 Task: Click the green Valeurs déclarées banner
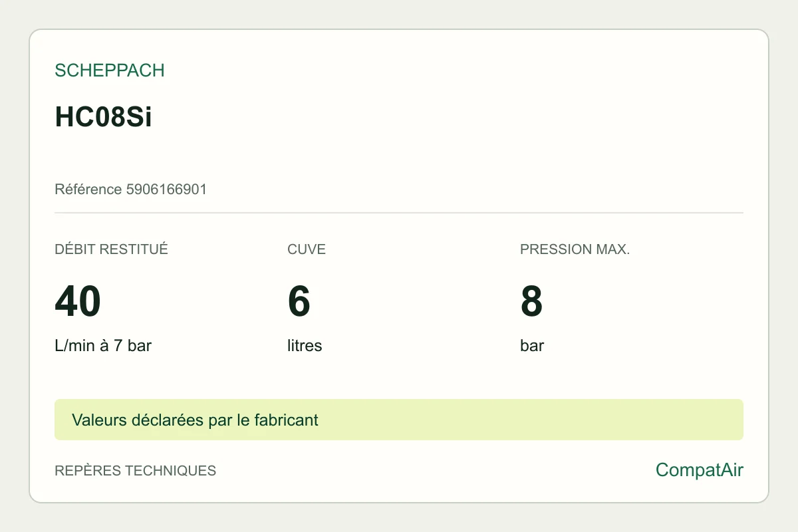pyautogui.click(x=399, y=420)
